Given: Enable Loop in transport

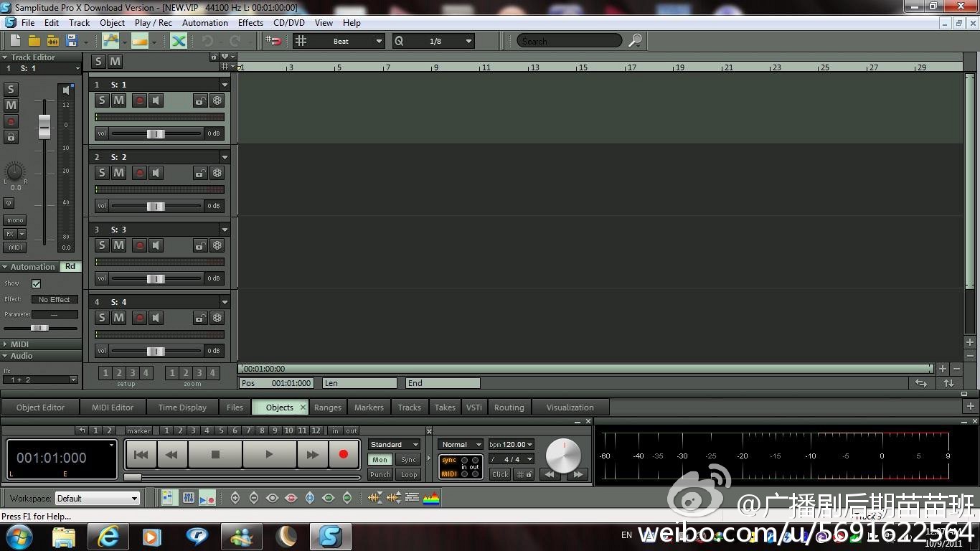Looking at the screenshot, I should (409, 474).
